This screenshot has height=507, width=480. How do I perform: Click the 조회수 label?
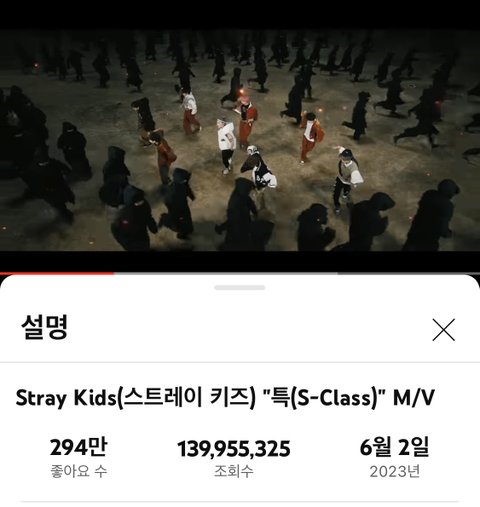pyautogui.click(x=234, y=471)
